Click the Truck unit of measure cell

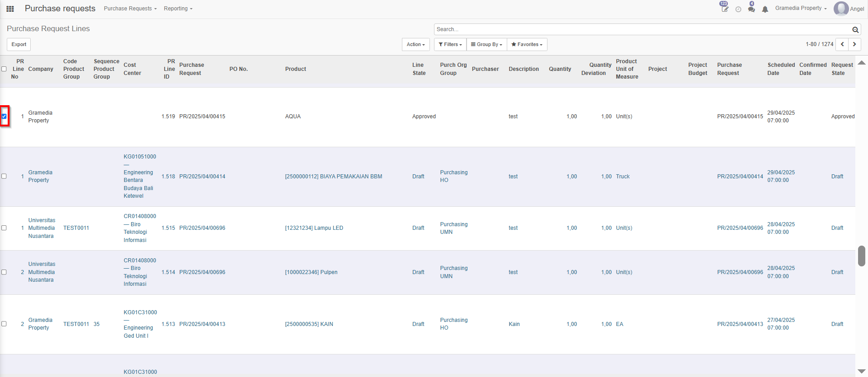point(623,177)
